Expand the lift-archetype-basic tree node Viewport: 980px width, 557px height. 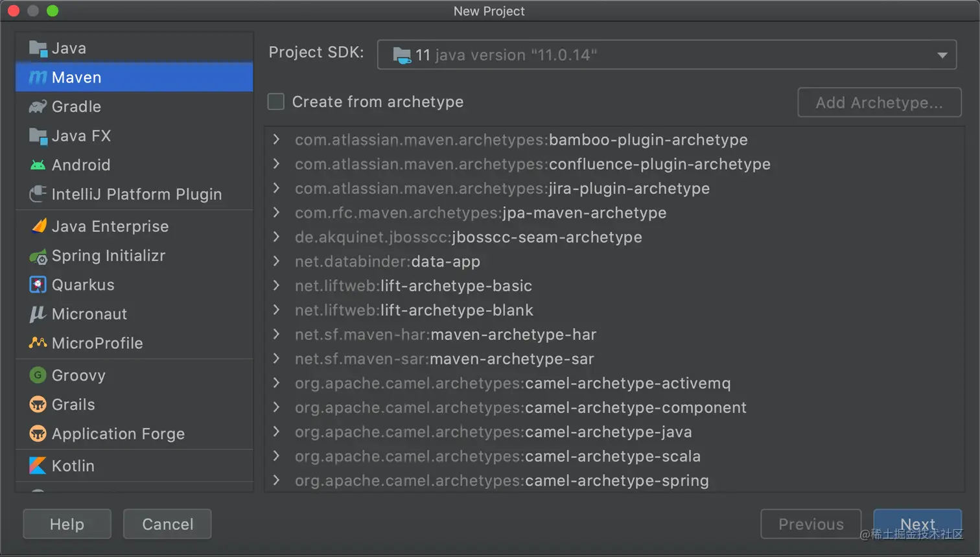point(277,285)
